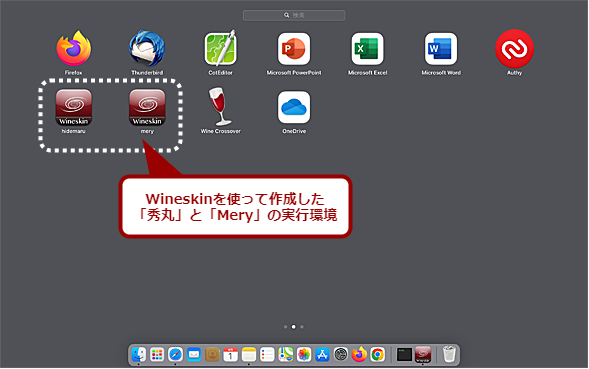This screenshot has width=589, height=369.
Task: Open Contacts from the Dock
Action: pyautogui.click(x=212, y=354)
